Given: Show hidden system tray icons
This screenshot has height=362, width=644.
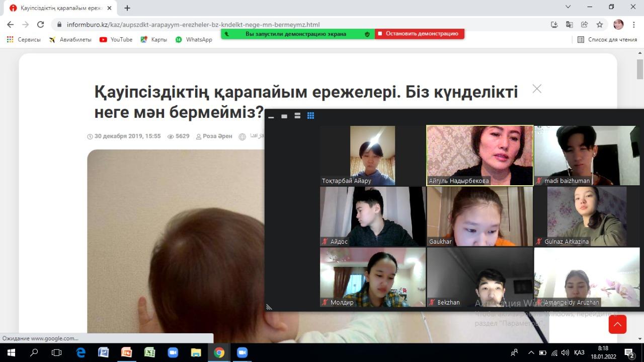Looking at the screenshot, I should click(531, 352).
